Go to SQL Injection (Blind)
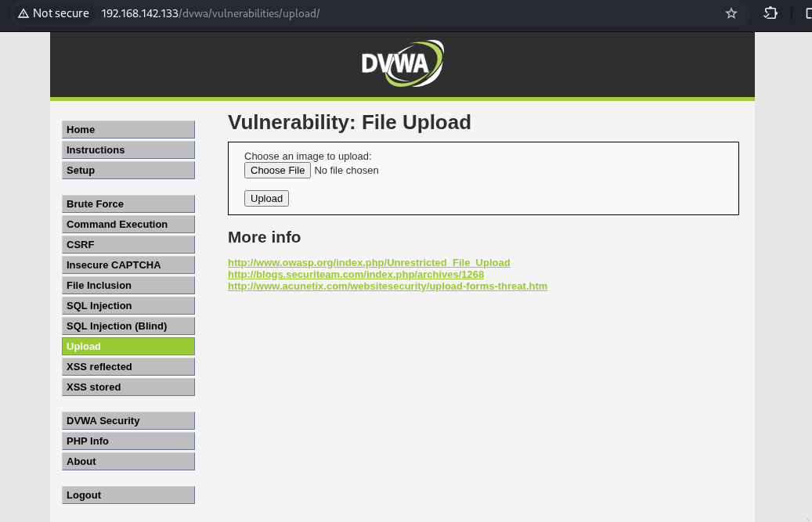Screen dimensions: 812x522 128,326
